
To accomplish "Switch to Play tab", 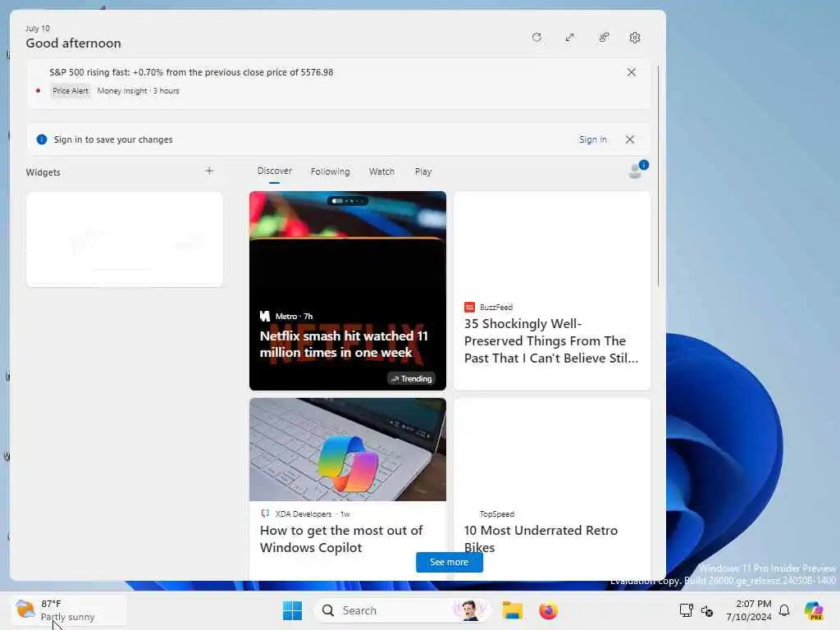I will (x=422, y=171).
